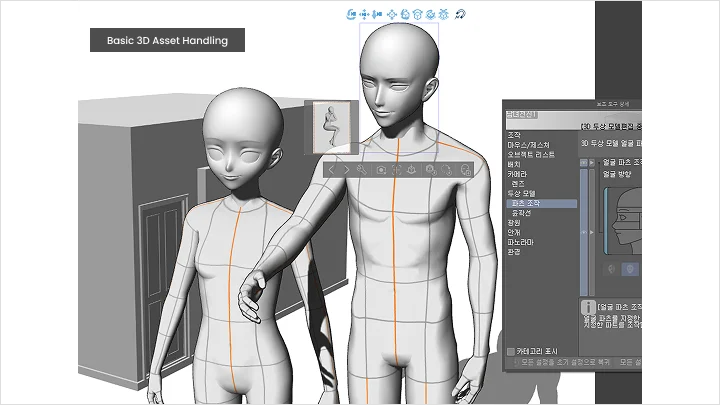Select the camera rotate manipulator icon
The height and width of the screenshot is (405, 720).
coord(352,14)
